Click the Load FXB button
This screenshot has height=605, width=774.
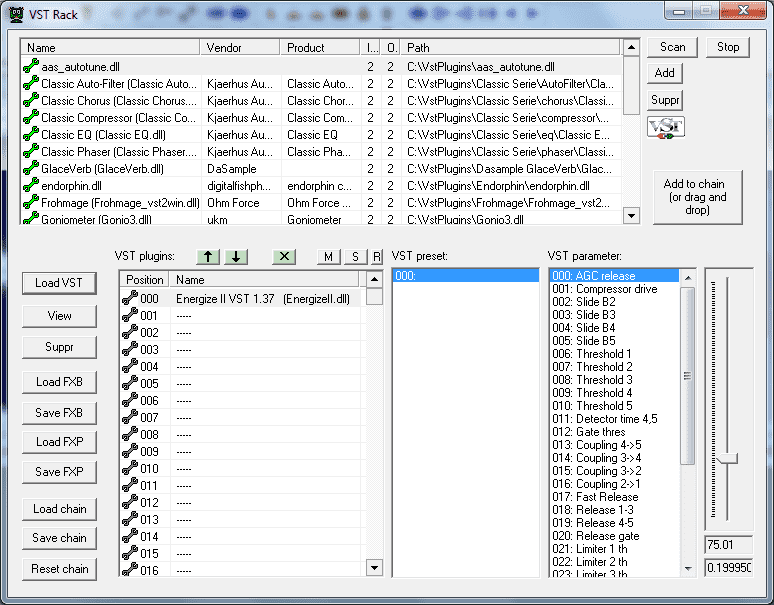tap(59, 382)
